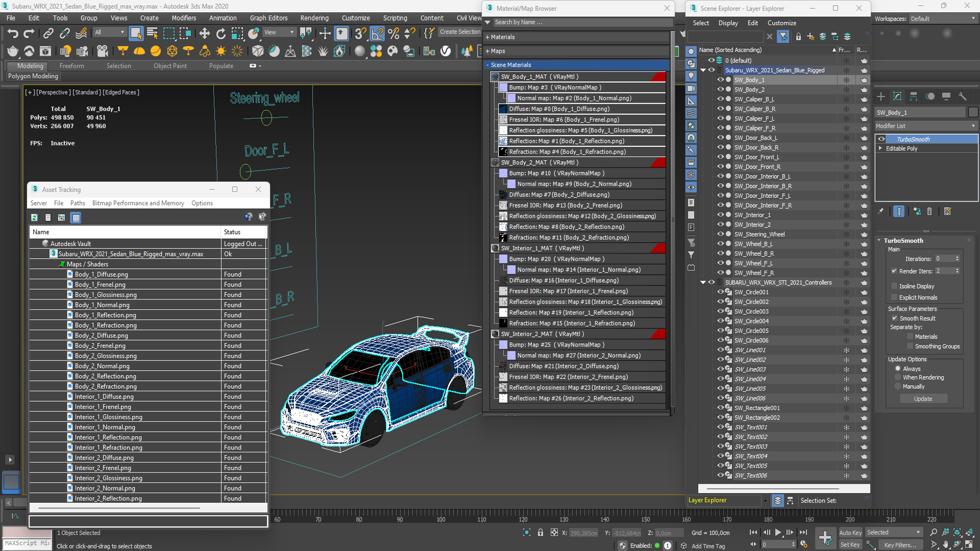Open the reference coordinate View dropdown

279,32
